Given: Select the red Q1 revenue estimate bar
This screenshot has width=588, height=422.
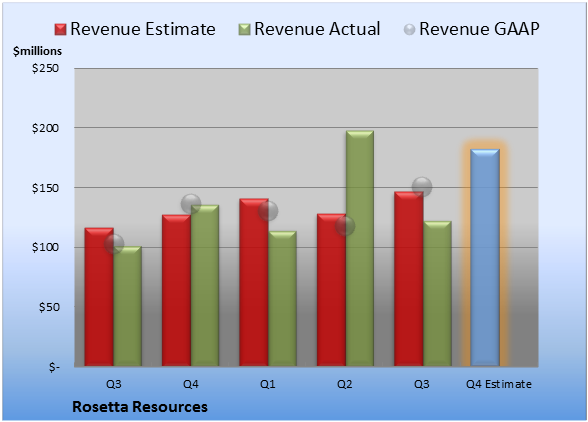Looking at the screenshot, I should pyautogui.click(x=254, y=282).
